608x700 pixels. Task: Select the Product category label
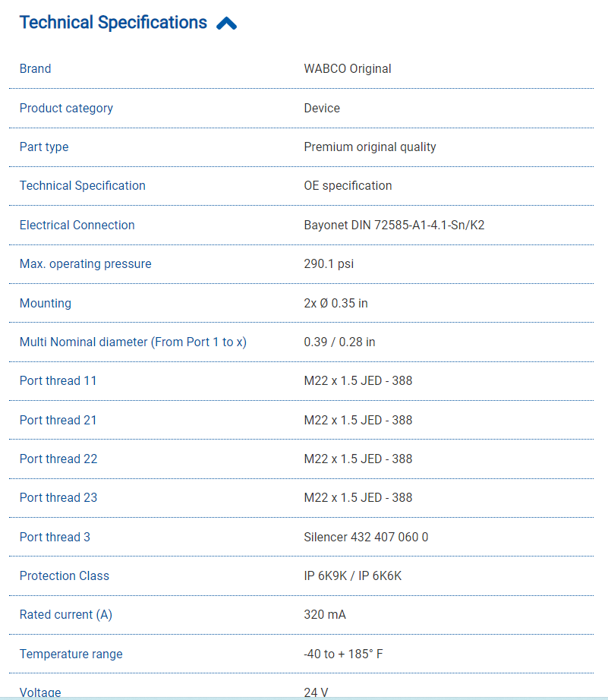pos(66,108)
